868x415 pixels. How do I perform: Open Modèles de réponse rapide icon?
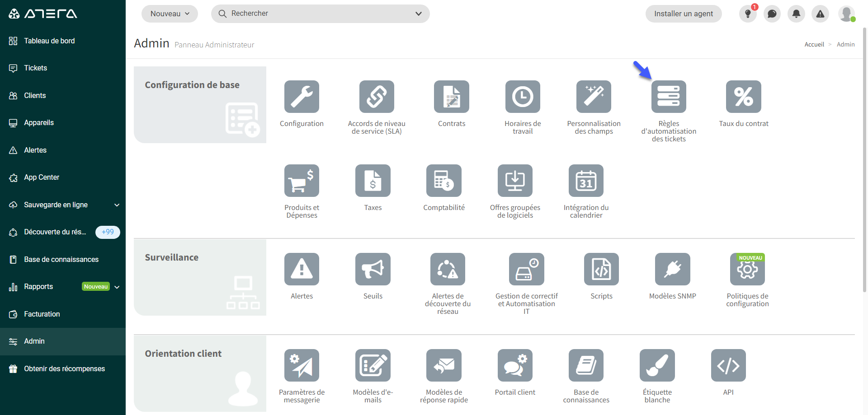click(x=444, y=365)
